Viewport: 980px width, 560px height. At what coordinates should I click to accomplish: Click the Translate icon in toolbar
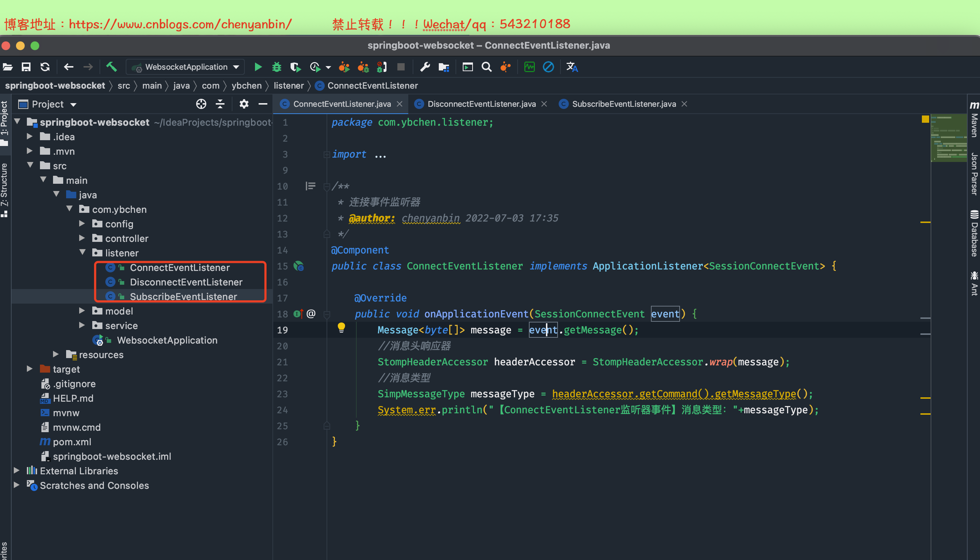[571, 67]
